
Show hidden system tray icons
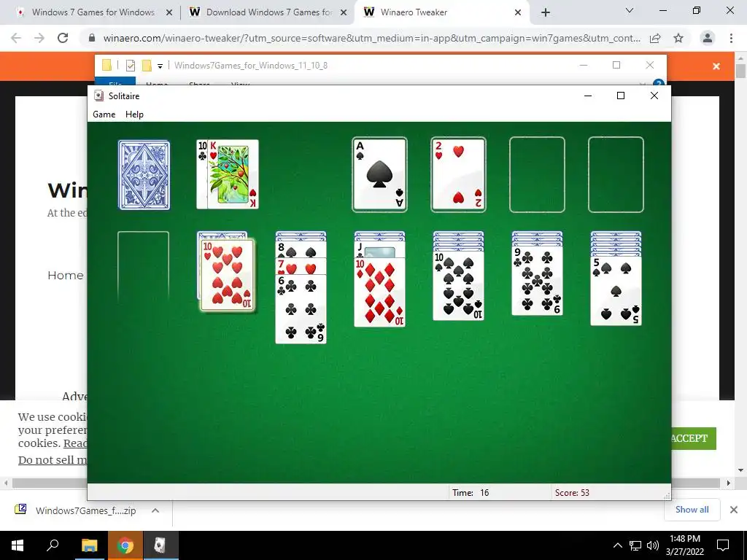(x=617, y=545)
